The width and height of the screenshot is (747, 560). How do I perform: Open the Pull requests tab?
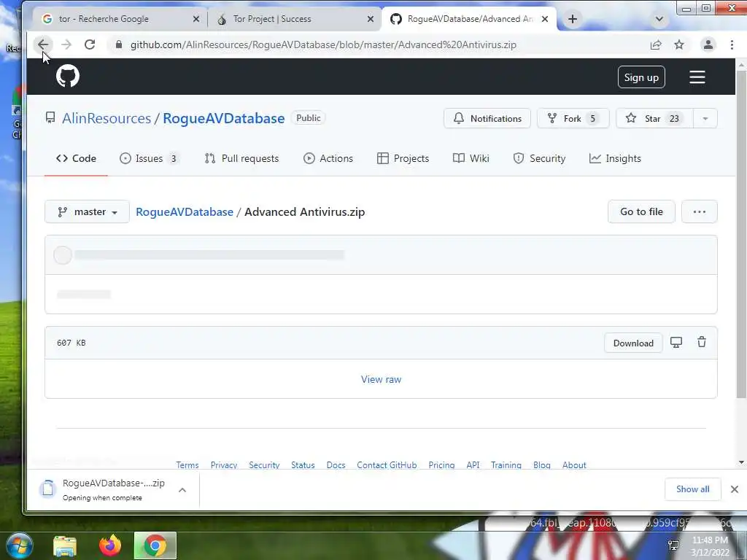(x=241, y=158)
